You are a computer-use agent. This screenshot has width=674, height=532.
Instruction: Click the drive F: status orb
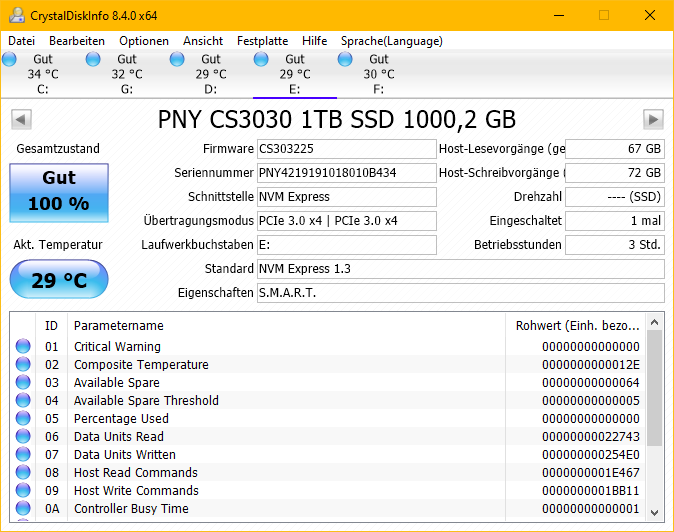346,60
